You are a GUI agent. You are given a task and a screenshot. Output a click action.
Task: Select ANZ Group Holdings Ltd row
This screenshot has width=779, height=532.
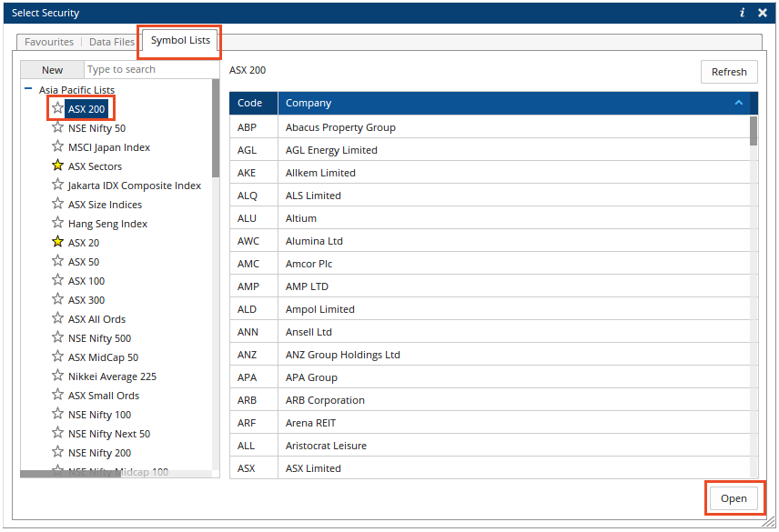[490, 355]
